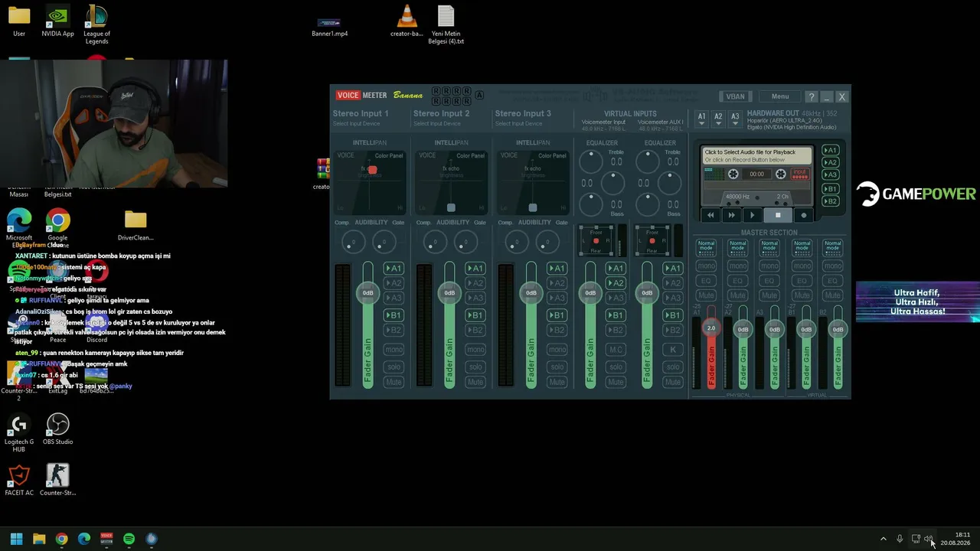Image resolution: width=980 pixels, height=551 pixels.
Task: Open Logitech G HUB desktop shortcut
Action: (19, 433)
